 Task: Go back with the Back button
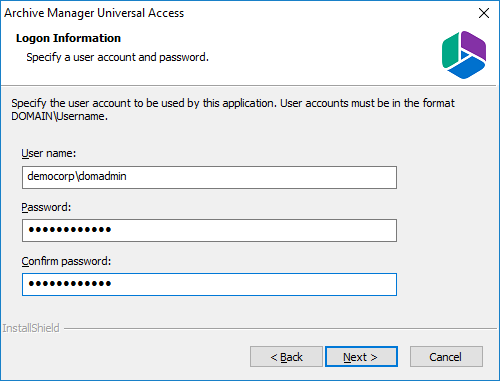[286, 357]
